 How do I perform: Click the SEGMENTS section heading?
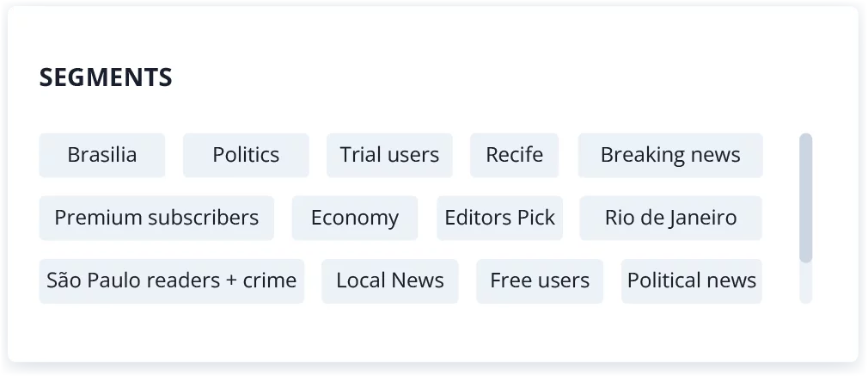pyautogui.click(x=106, y=77)
